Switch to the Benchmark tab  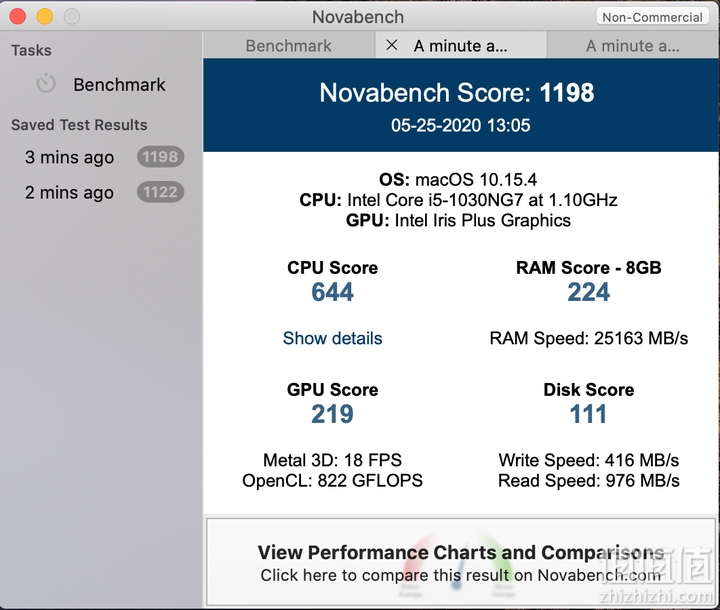pos(289,45)
